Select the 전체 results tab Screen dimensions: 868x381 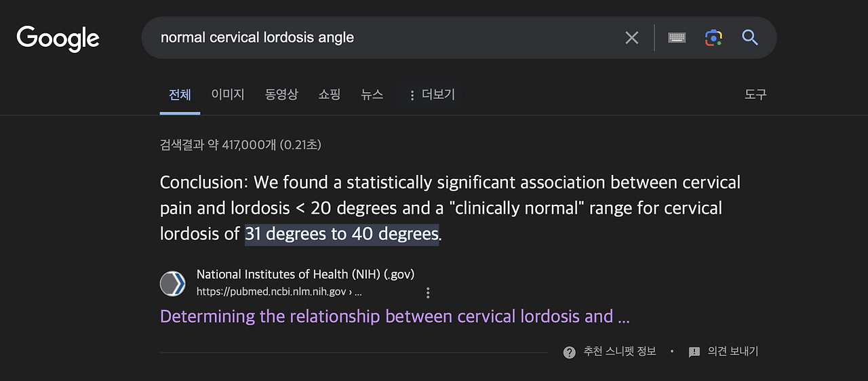(180, 95)
